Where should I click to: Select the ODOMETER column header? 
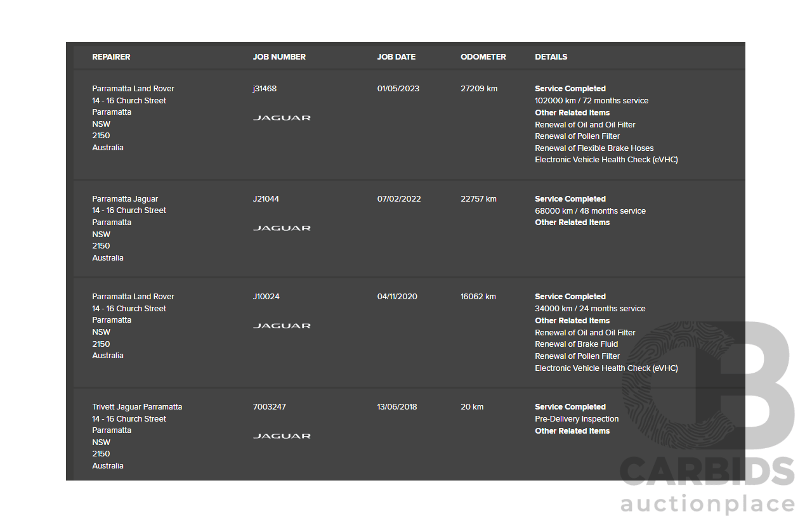[x=483, y=57]
